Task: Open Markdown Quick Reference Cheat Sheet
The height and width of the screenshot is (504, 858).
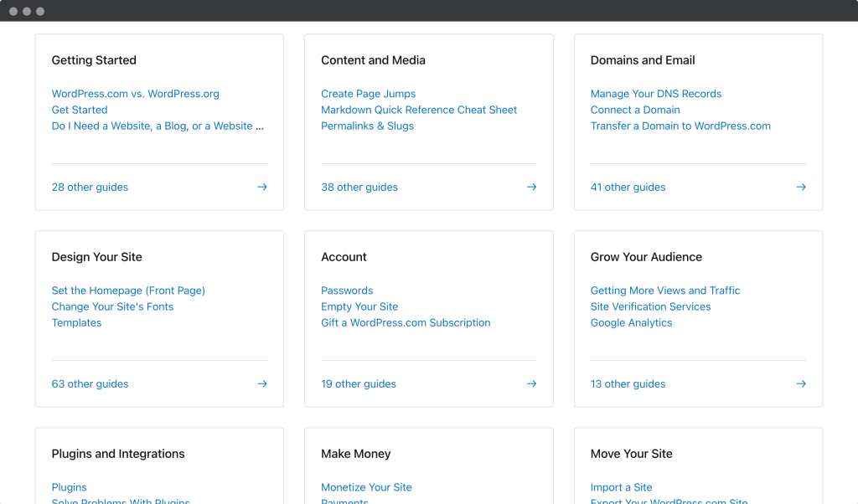Action: coord(419,110)
